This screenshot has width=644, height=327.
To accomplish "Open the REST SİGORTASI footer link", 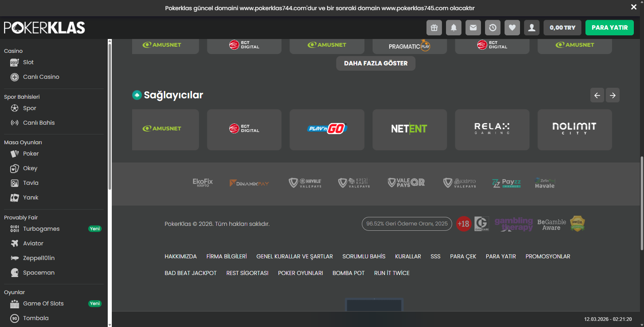I will tap(247, 273).
